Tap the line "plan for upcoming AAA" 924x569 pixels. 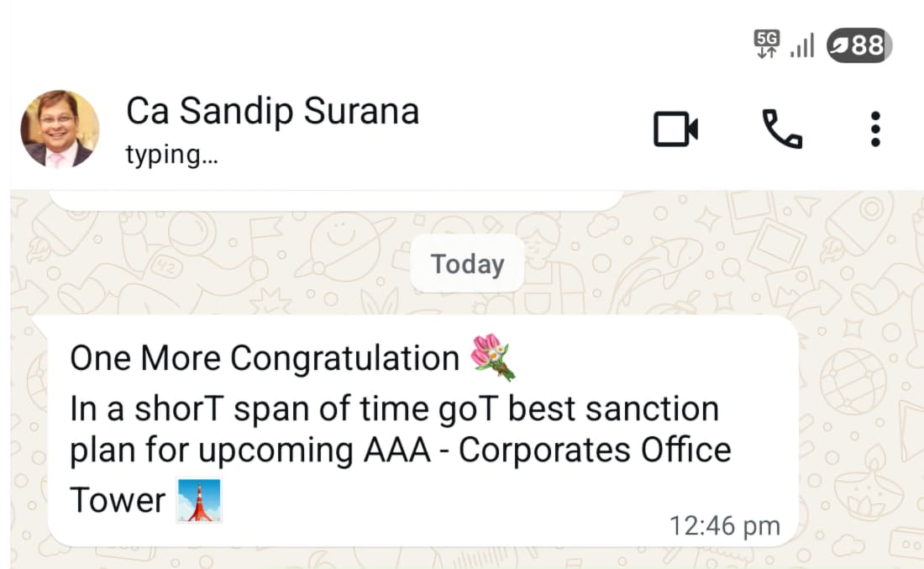[x=399, y=450]
